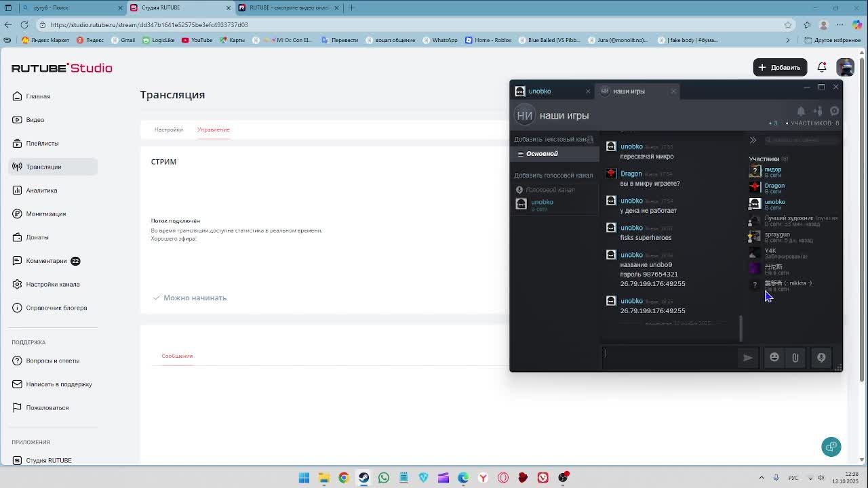Viewport: 868px width, 488px height.
Task: Open a new browser tab
Action: [351, 7]
